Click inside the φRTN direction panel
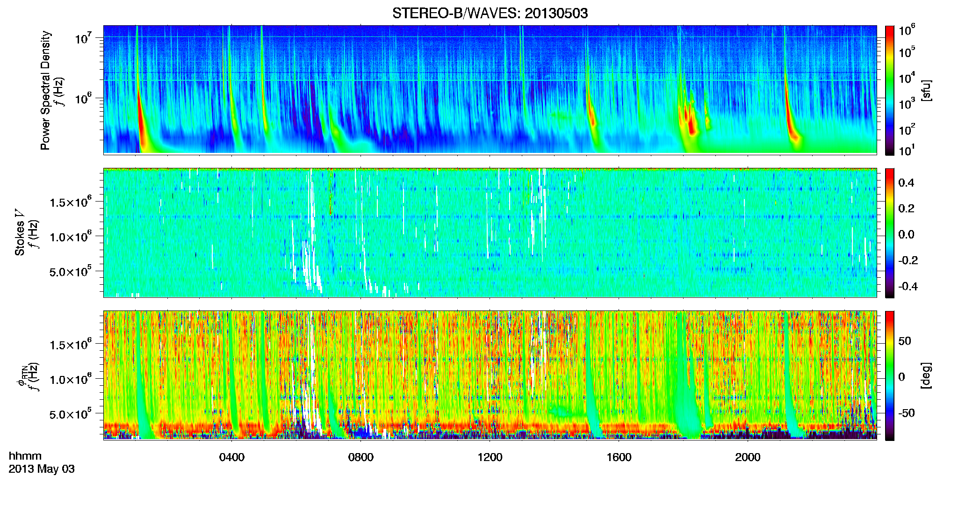 [490, 375]
